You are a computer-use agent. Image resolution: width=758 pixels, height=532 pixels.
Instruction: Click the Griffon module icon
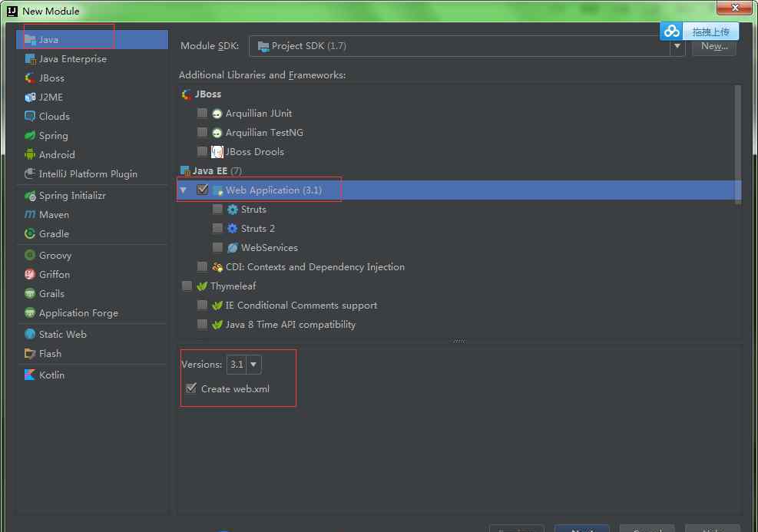30,275
